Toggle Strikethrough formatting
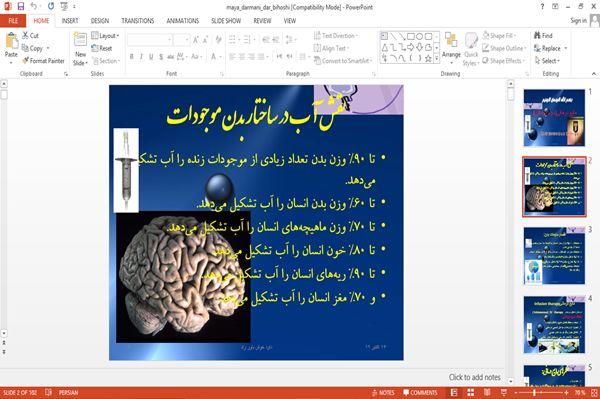 click(x=170, y=57)
